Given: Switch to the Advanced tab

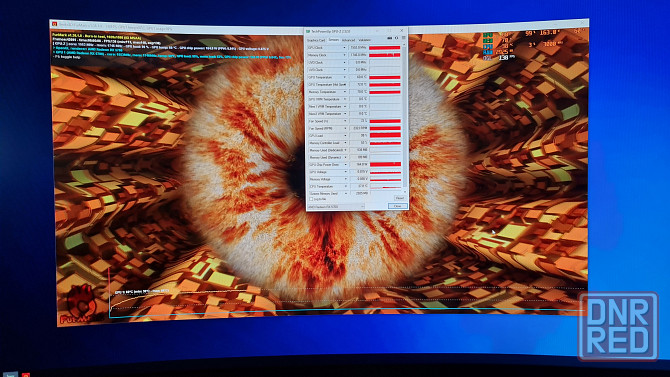Looking at the screenshot, I should (x=348, y=40).
